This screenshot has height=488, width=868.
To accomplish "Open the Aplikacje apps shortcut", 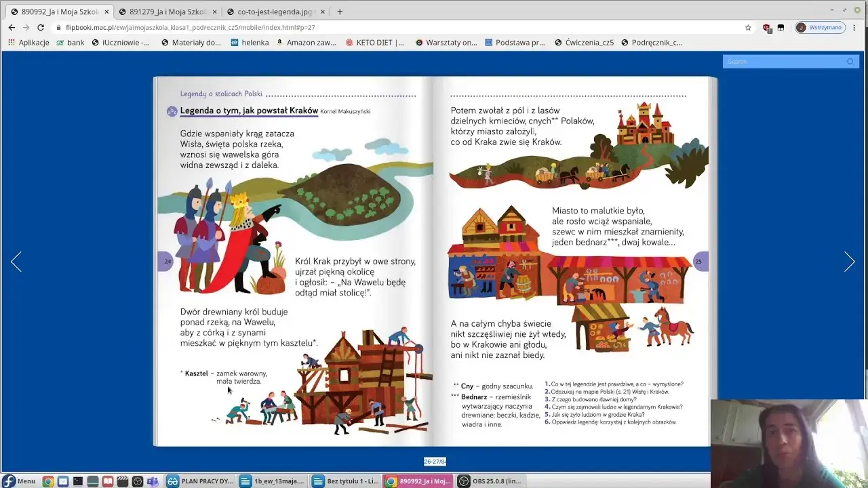I will 28,42.
